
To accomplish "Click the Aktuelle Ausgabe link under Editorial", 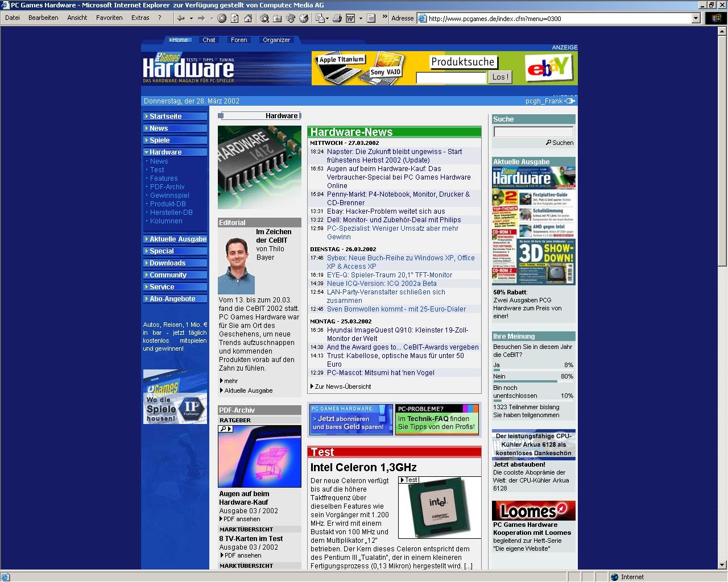I will [x=248, y=390].
